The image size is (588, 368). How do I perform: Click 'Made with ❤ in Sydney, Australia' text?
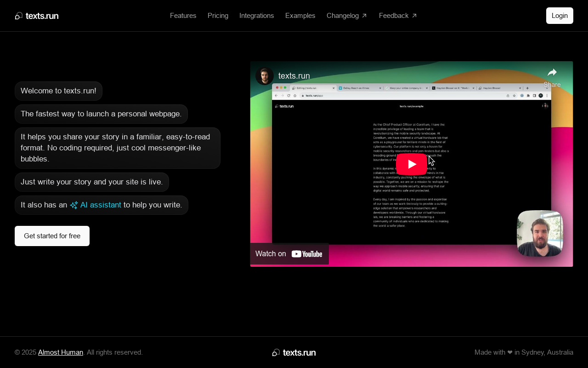[x=524, y=352]
